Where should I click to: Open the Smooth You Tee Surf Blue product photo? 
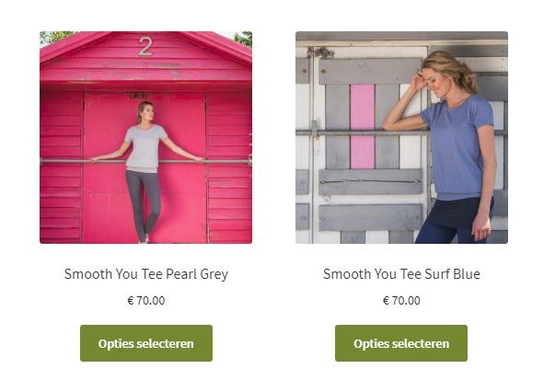[401, 137]
